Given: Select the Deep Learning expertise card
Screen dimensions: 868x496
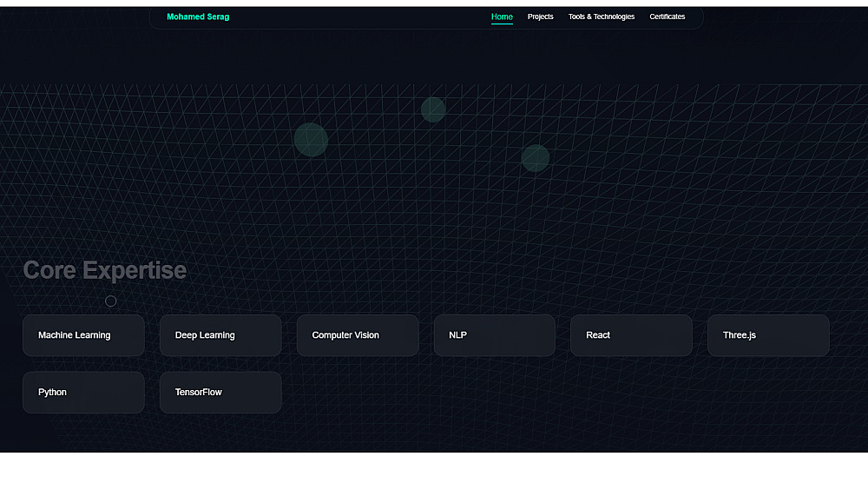Looking at the screenshot, I should [220, 335].
